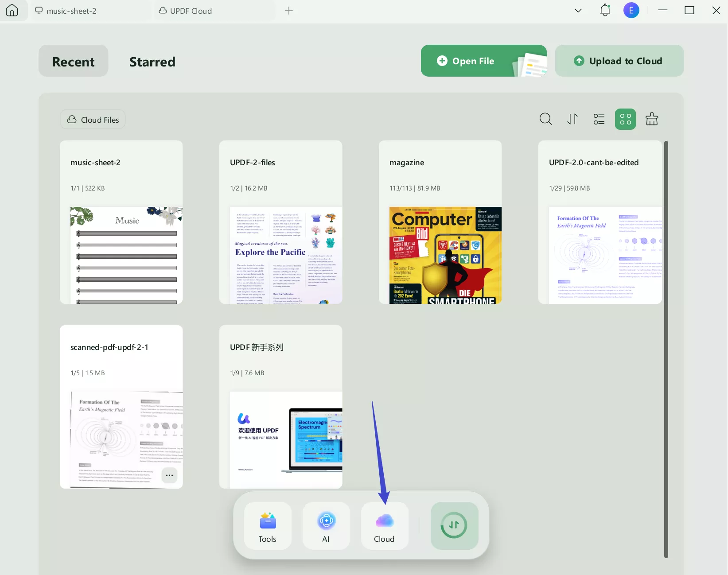Open the notifications bell
The height and width of the screenshot is (575, 728).
[x=605, y=10]
